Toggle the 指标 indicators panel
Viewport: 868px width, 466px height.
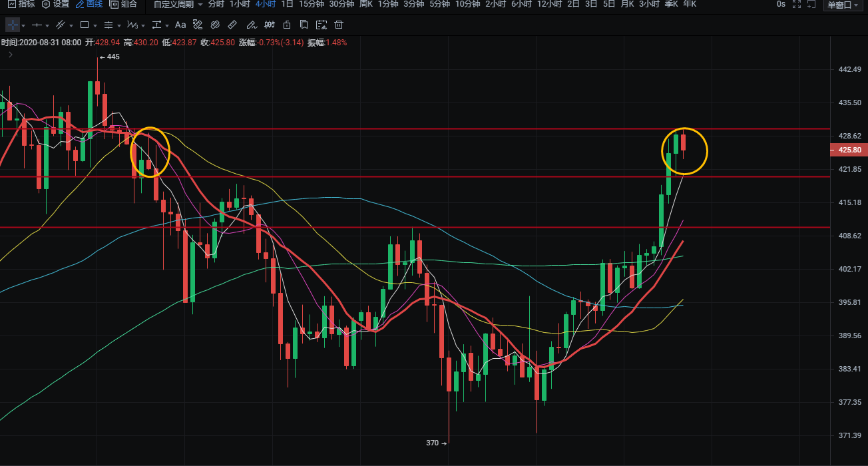(21, 4)
